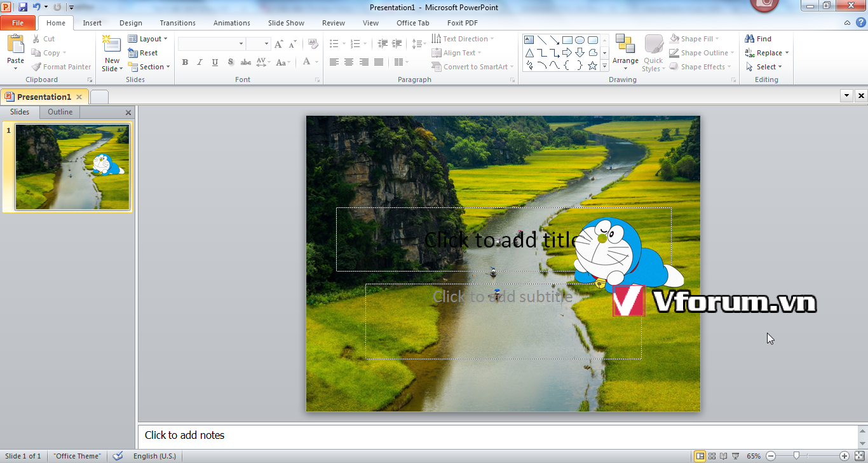Reset the slide layout

point(143,53)
